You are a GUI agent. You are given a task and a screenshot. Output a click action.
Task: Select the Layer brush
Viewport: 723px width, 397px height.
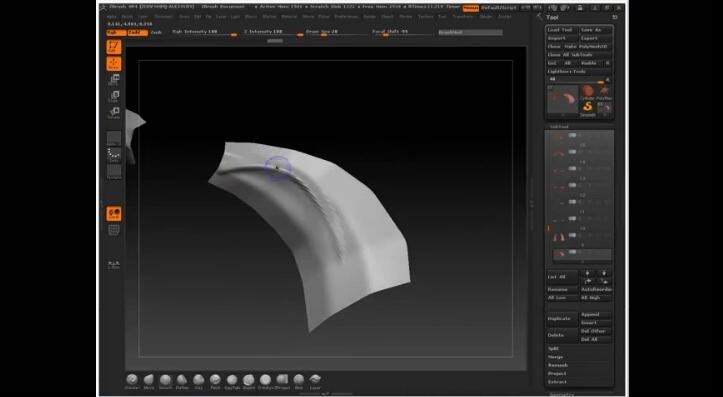(x=315, y=381)
